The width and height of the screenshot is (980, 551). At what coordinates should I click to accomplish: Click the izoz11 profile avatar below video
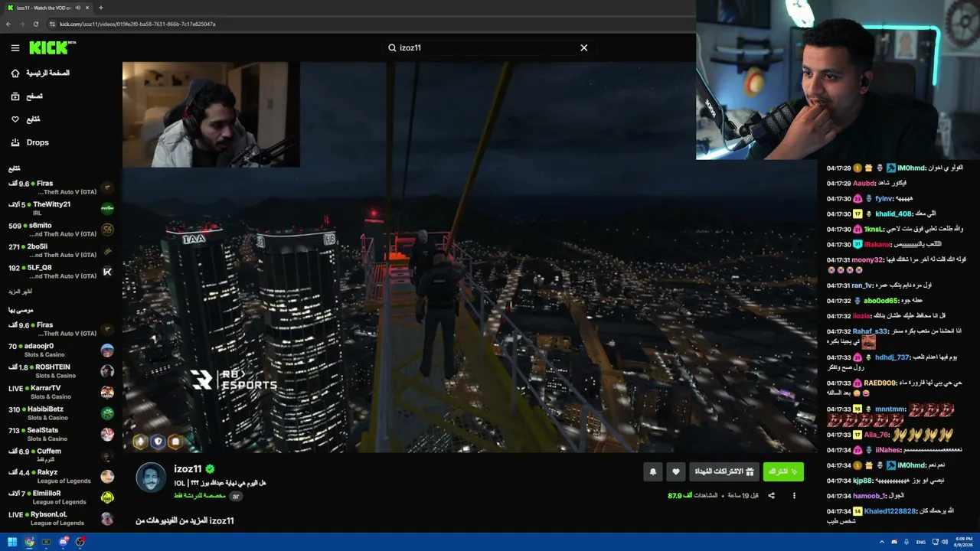(x=151, y=478)
